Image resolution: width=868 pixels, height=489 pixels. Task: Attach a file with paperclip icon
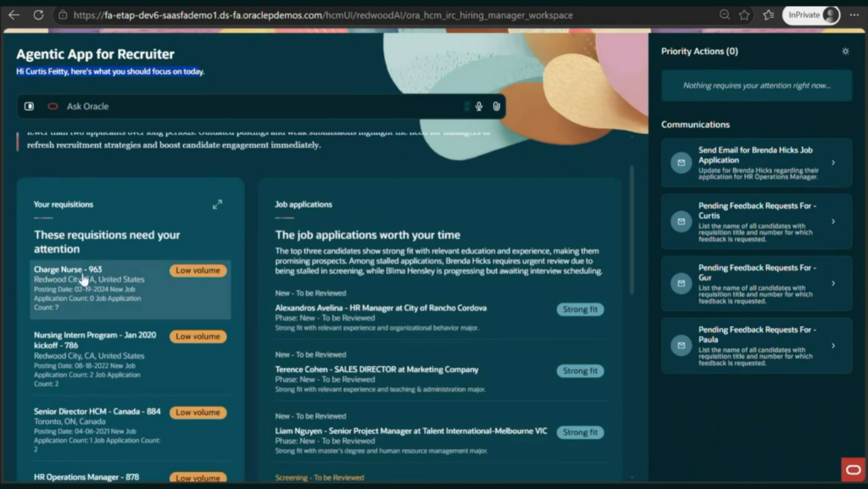tap(497, 106)
